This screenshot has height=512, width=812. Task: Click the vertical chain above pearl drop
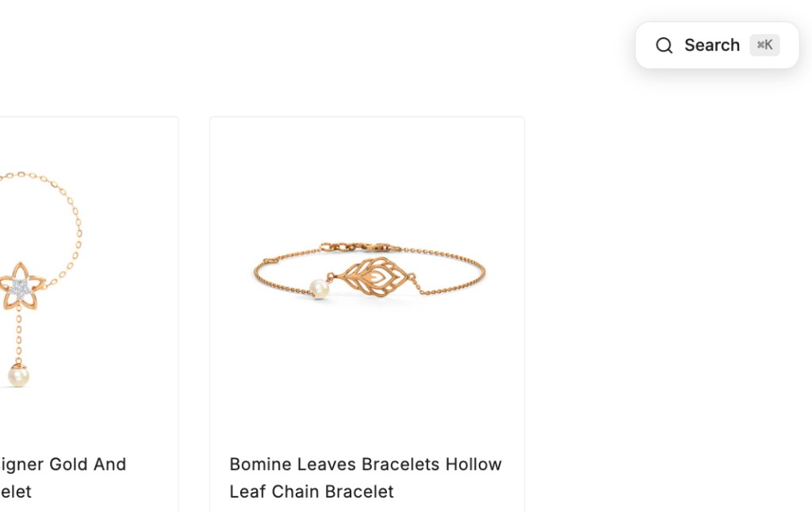coord(19,335)
